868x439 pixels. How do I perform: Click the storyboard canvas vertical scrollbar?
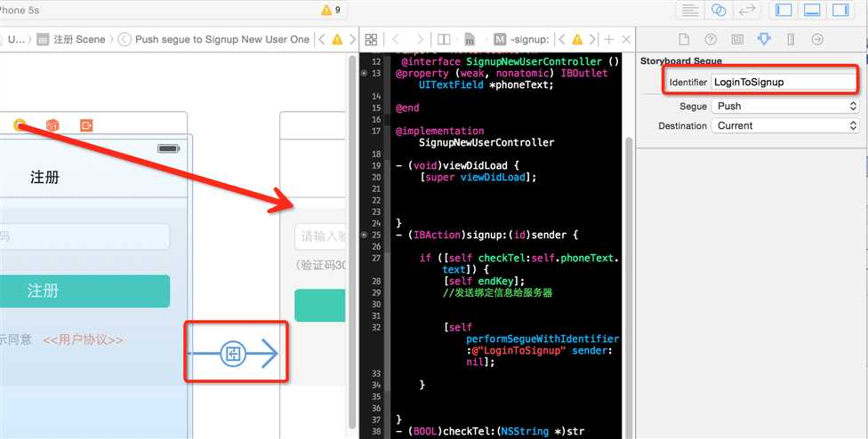coord(351,243)
